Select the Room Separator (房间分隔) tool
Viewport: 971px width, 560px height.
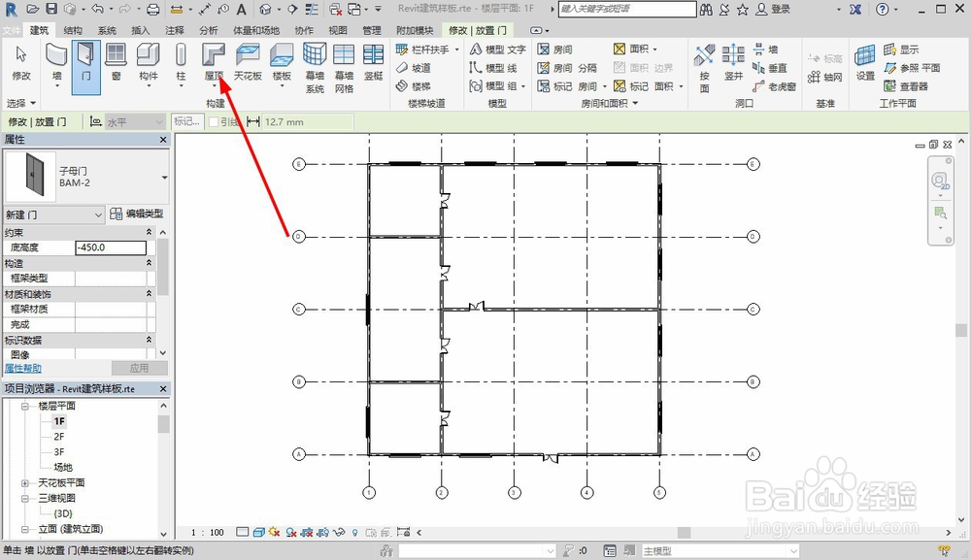point(567,67)
